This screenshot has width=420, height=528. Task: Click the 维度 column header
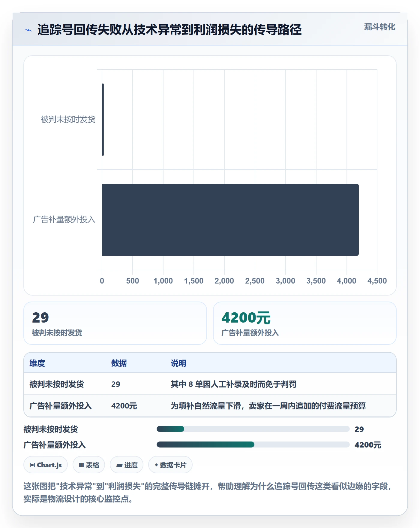pyautogui.click(x=37, y=363)
